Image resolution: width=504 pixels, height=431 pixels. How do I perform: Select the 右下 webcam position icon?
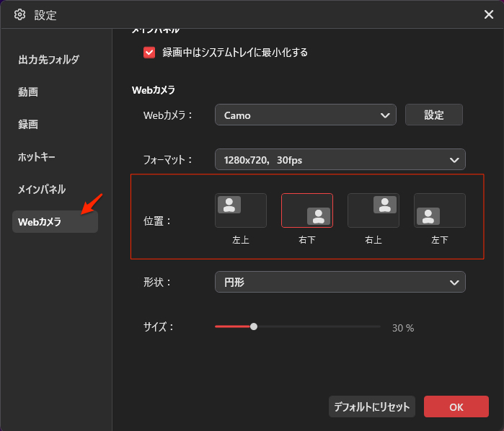point(306,210)
